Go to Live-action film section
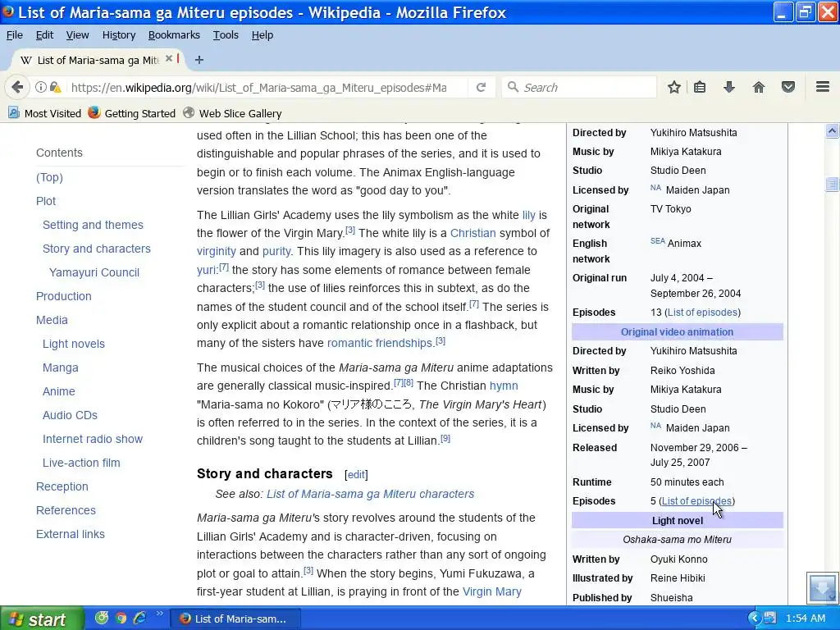The height and width of the screenshot is (630, 840). point(81,463)
